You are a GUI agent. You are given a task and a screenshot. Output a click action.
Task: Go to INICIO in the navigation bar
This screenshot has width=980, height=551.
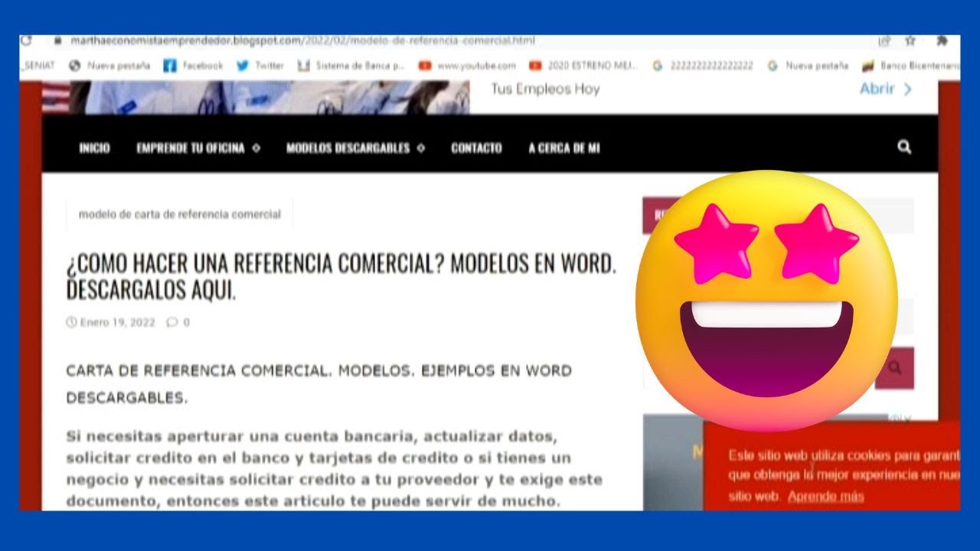[x=94, y=148]
